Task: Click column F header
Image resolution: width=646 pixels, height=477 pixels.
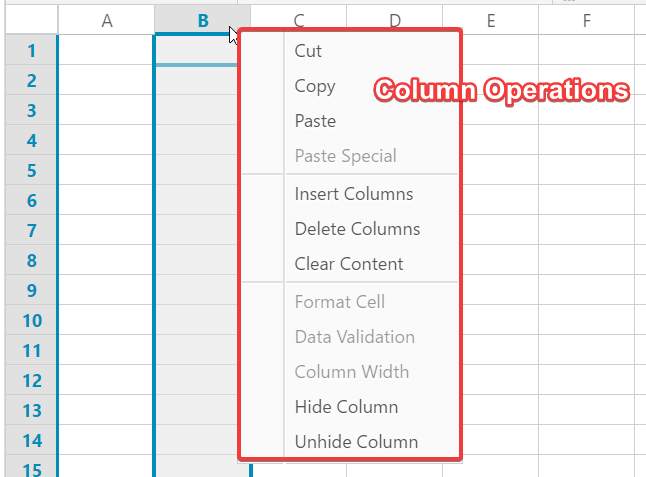Action: coord(586,19)
